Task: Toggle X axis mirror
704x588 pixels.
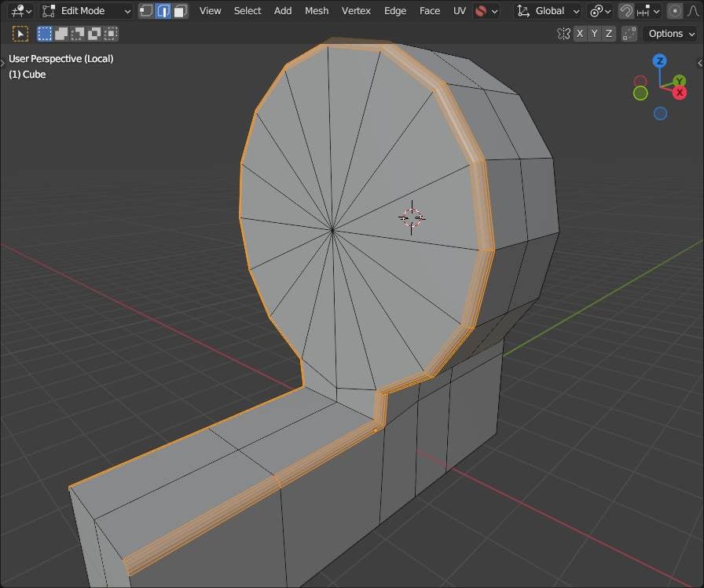Action: [x=580, y=34]
